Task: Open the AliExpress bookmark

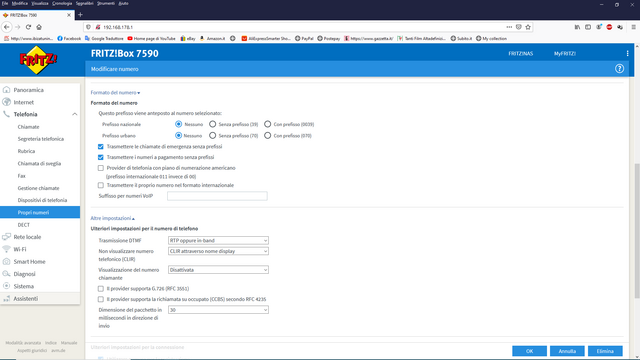Action: coord(266,38)
